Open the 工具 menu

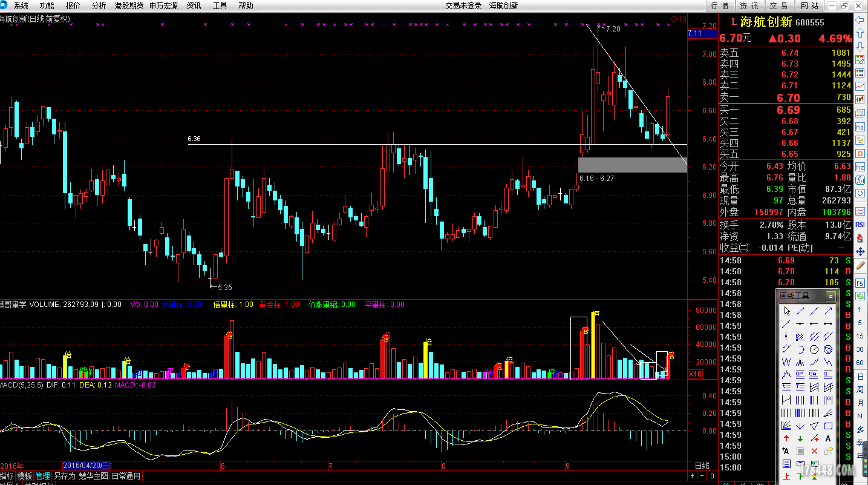click(x=220, y=5)
